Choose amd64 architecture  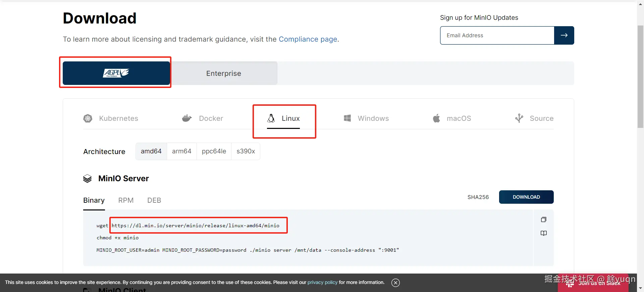151,151
